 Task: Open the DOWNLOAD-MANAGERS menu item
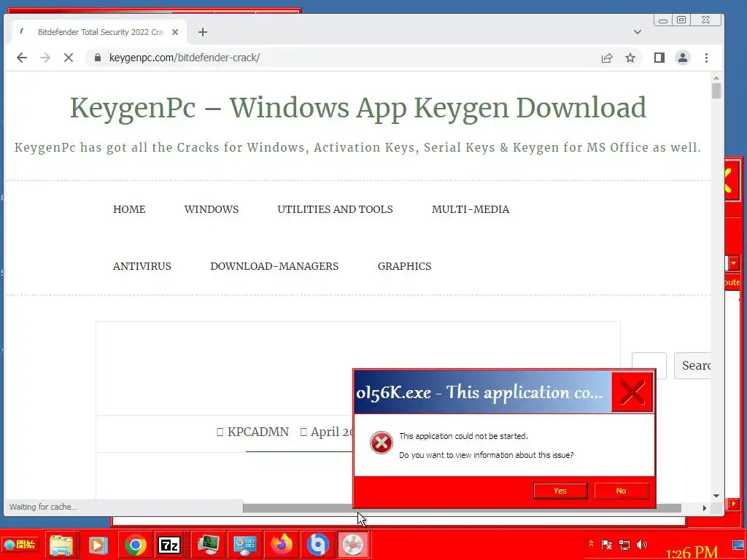[274, 266]
